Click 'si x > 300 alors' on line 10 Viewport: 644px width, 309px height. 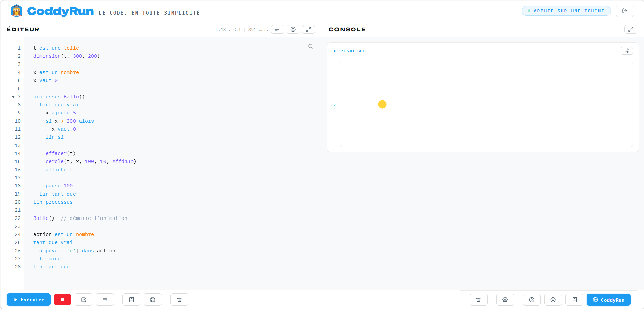click(70, 121)
